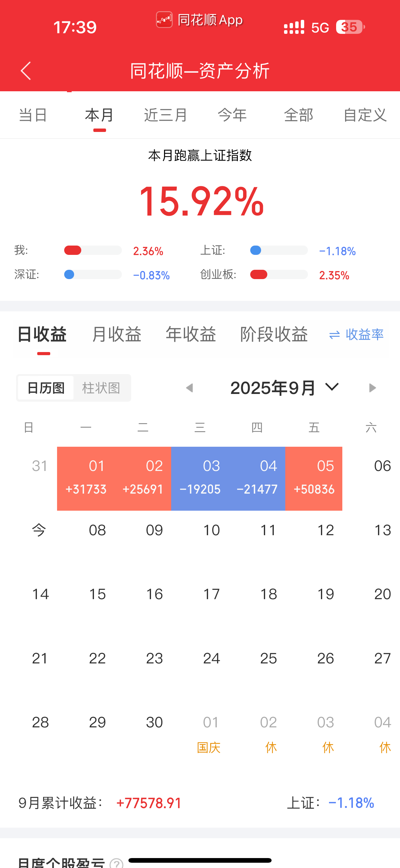Tap calendar day 06
Screen dimensions: 400x868
(x=383, y=466)
